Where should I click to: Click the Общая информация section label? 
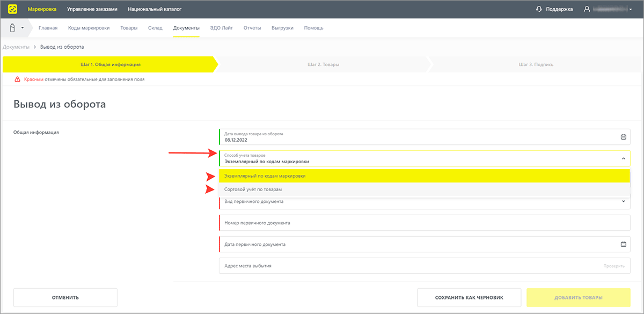coord(36,132)
